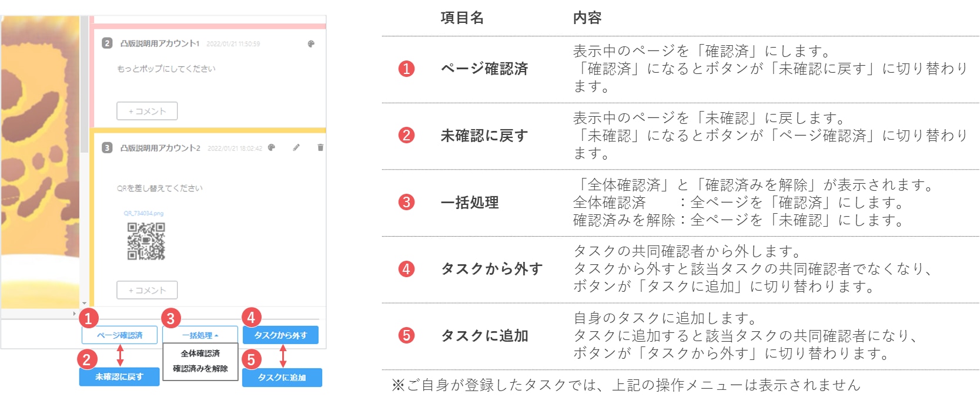980x404 pixels.
Task: Click the scrollbar down arrow
Action: pos(84,304)
